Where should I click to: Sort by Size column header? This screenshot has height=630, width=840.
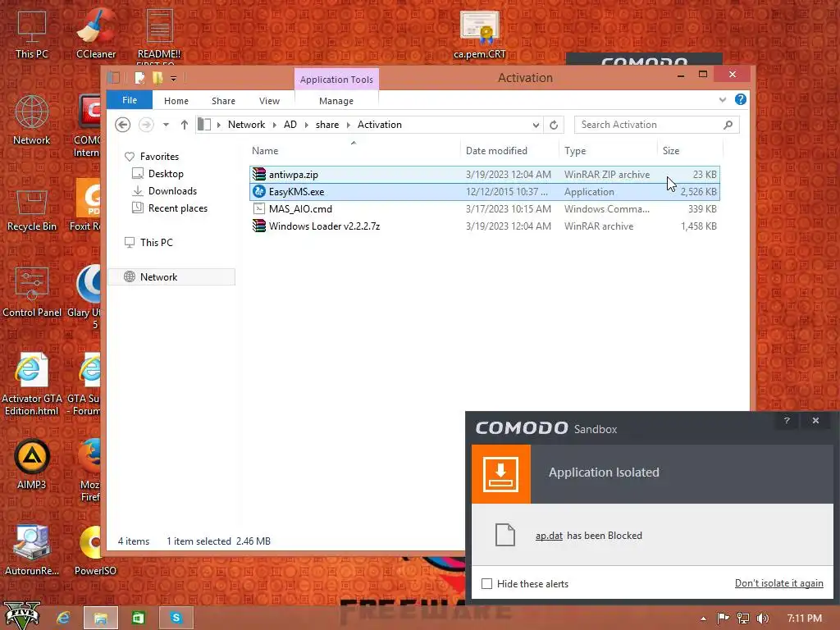(690, 151)
